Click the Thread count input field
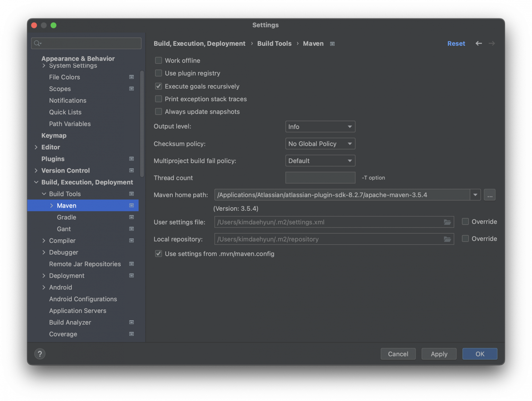This screenshot has width=532, height=401. point(320,177)
